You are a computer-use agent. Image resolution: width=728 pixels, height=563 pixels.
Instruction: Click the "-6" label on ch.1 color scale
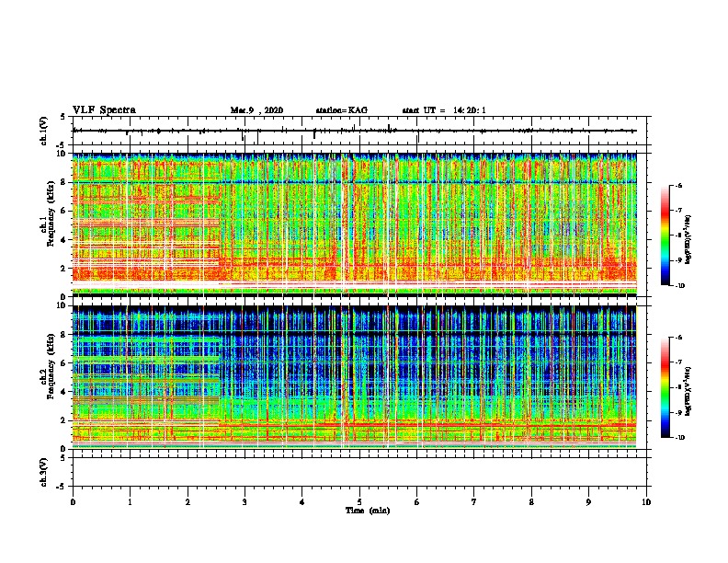tap(678, 185)
